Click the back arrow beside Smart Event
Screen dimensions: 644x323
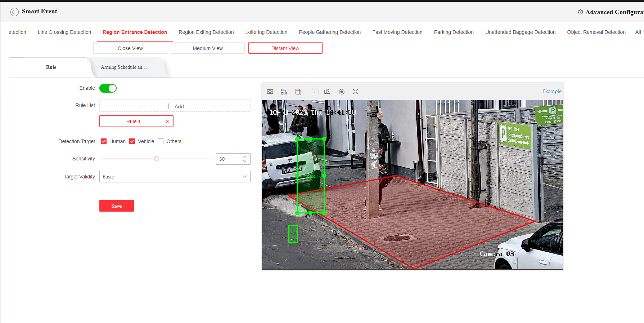click(x=14, y=12)
